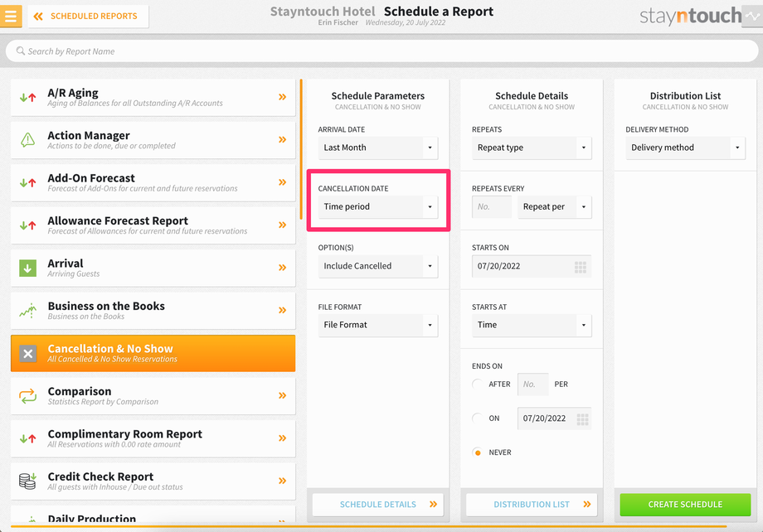The width and height of the screenshot is (763, 532).
Task: Select the Add-On Forecast report
Action: click(x=153, y=182)
